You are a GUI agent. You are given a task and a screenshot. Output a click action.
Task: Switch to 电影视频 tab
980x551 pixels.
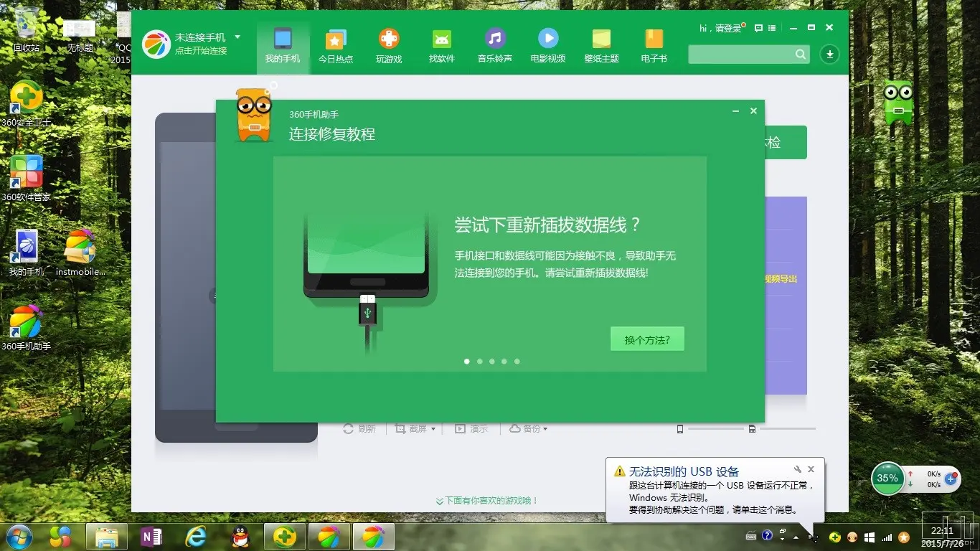(x=548, y=46)
